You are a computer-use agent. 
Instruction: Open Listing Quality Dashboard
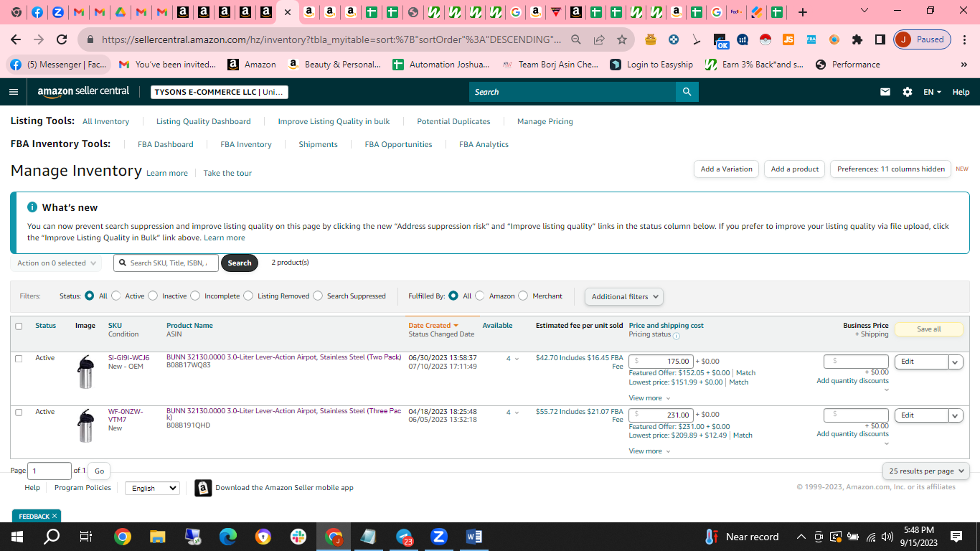(x=204, y=121)
